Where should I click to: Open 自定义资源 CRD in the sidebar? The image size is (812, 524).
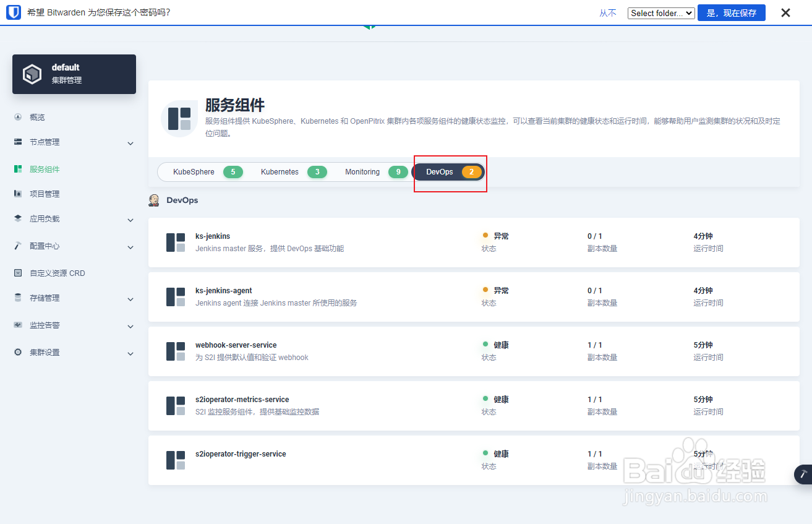(x=58, y=273)
